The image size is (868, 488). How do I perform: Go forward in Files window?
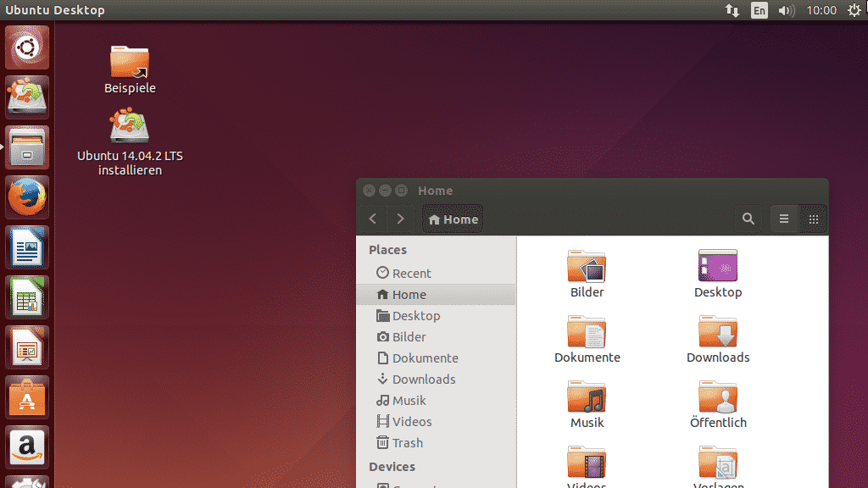[400, 219]
